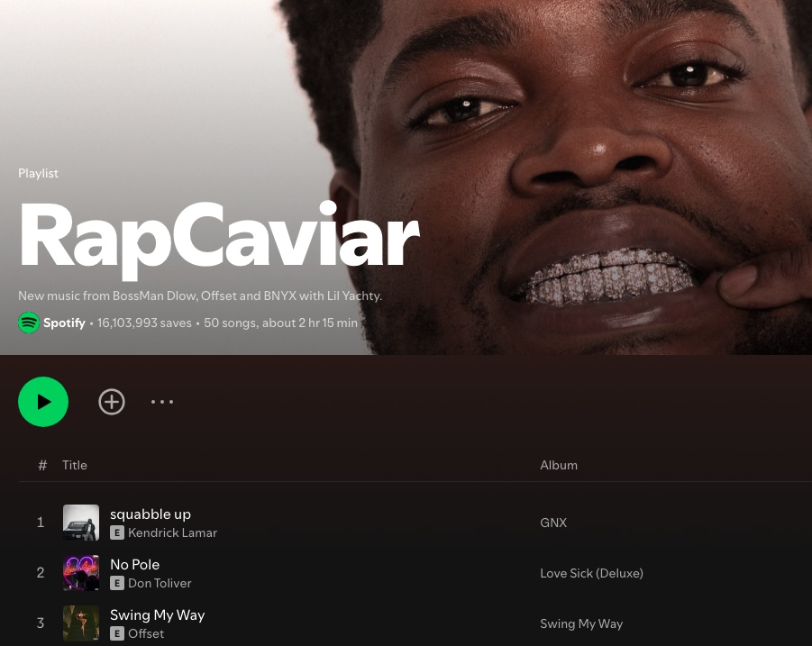Open the squabble up album cover thumbnail
This screenshot has width=812, height=646.
pos(81,523)
